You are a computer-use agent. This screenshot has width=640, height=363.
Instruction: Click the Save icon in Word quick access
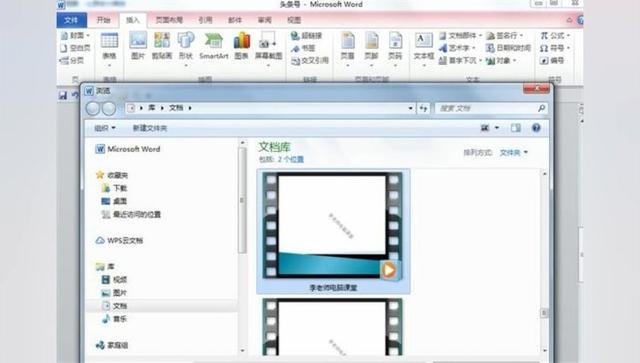click(x=63, y=95)
